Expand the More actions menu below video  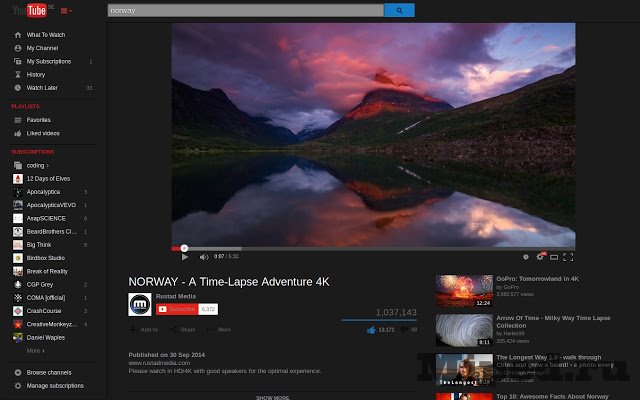click(220, 329)
